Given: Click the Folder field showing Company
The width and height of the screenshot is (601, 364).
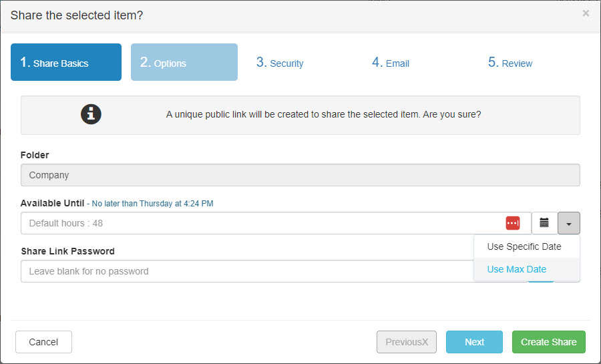Looking at the screenshot, I should click(300, 175).
